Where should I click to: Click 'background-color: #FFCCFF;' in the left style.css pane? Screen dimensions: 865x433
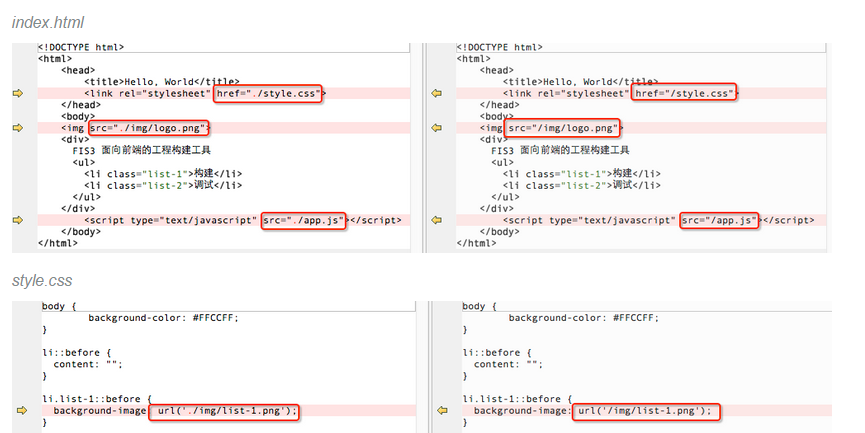coord(164,318)
